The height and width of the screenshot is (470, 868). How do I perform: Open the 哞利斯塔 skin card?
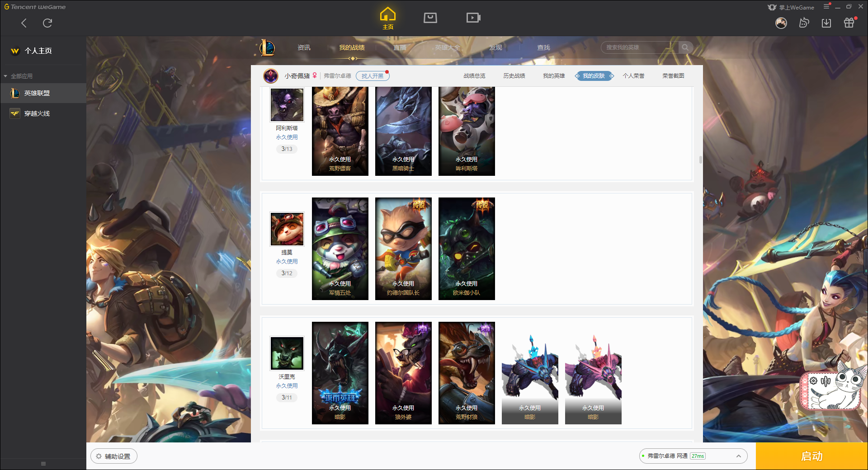[x=467, y=131]
